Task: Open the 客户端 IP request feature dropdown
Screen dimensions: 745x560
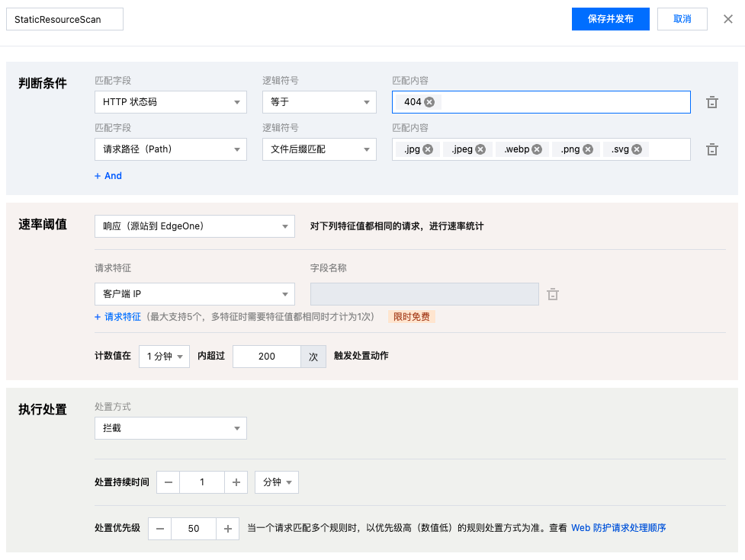Action: point(194,293)
